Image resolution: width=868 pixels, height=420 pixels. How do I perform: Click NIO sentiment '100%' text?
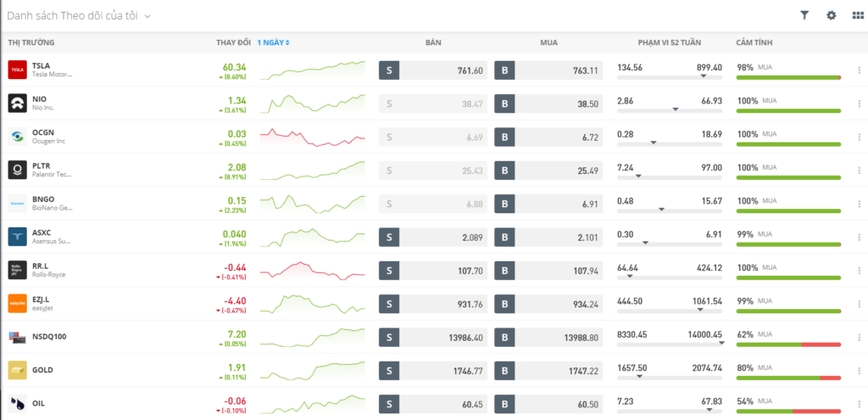tap(748, 100)
